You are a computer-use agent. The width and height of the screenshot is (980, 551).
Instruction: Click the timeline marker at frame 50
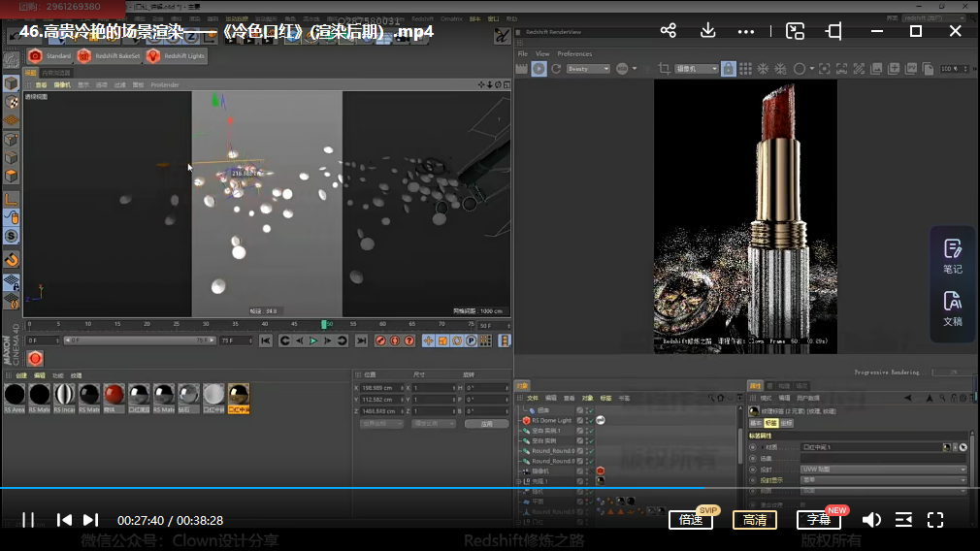click(x=324, y=324)
